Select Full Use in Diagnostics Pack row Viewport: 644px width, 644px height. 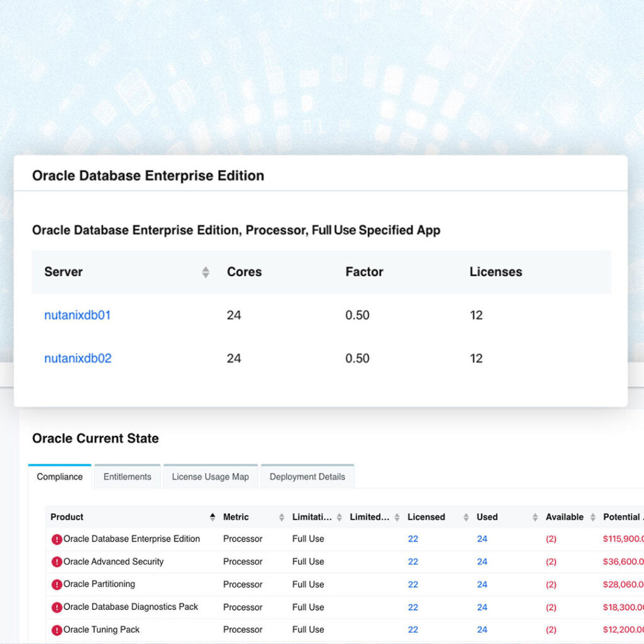(x=308, y=607)
